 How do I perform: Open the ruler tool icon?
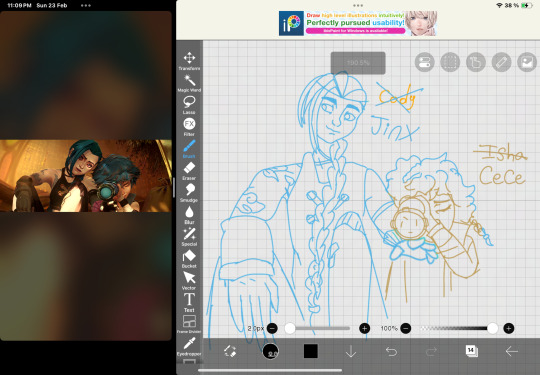tap(501, 62)
